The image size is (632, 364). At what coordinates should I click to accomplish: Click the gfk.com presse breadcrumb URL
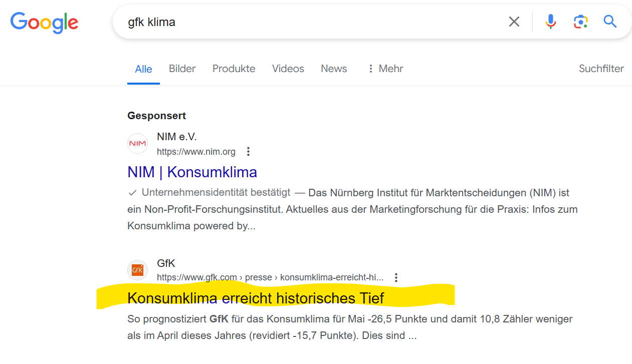tap(270, 277)
